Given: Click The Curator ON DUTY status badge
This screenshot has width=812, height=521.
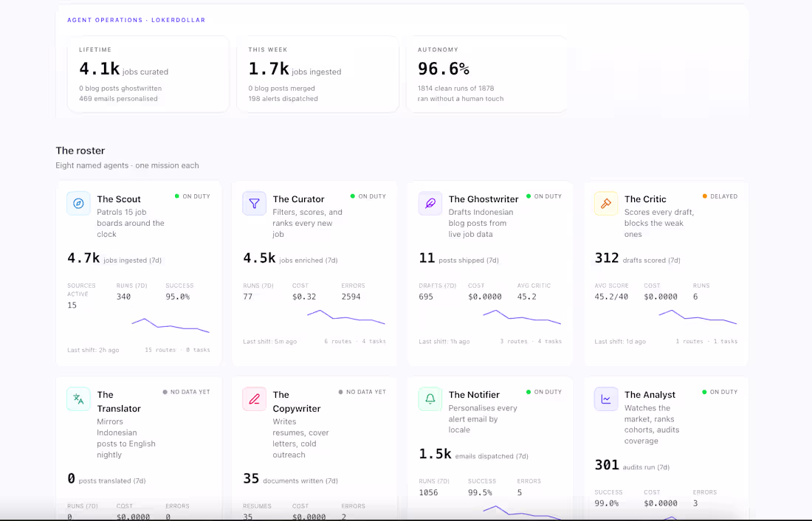Looking at the screenshot, I should point(368,196).
